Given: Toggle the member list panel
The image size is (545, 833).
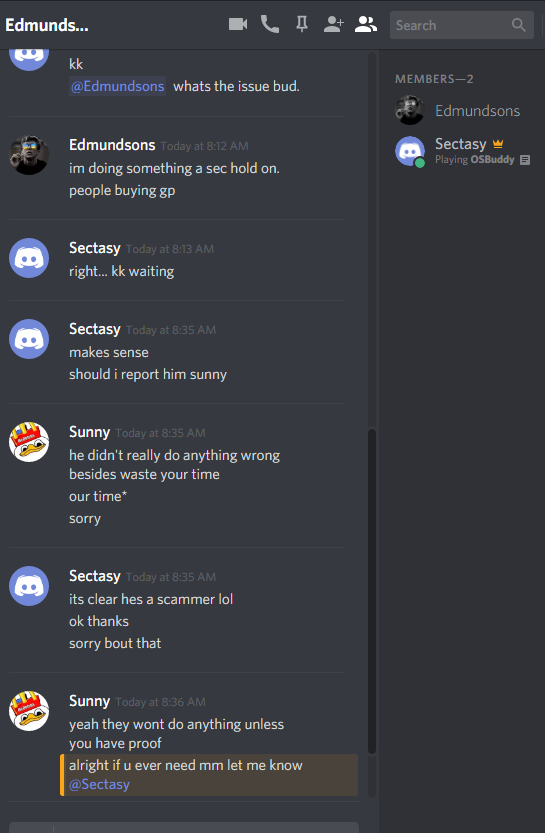Looking at the screenshot, I should [366, 24].
